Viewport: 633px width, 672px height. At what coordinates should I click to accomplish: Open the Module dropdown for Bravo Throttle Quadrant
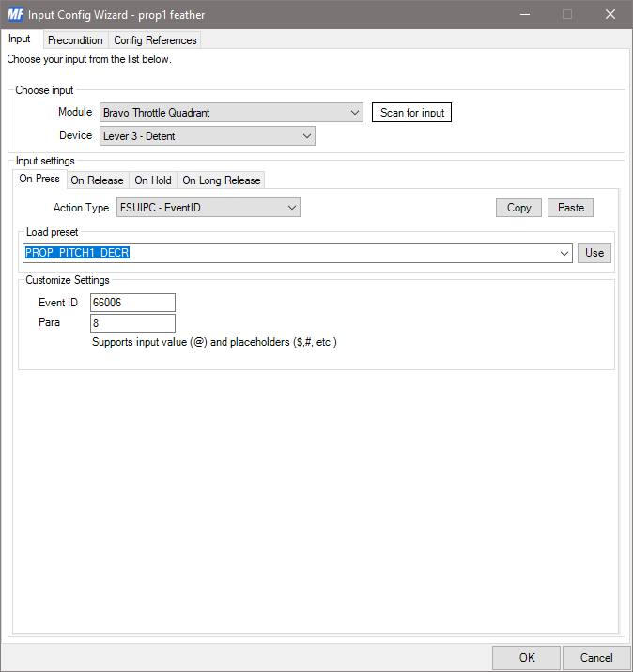[354, 113]
